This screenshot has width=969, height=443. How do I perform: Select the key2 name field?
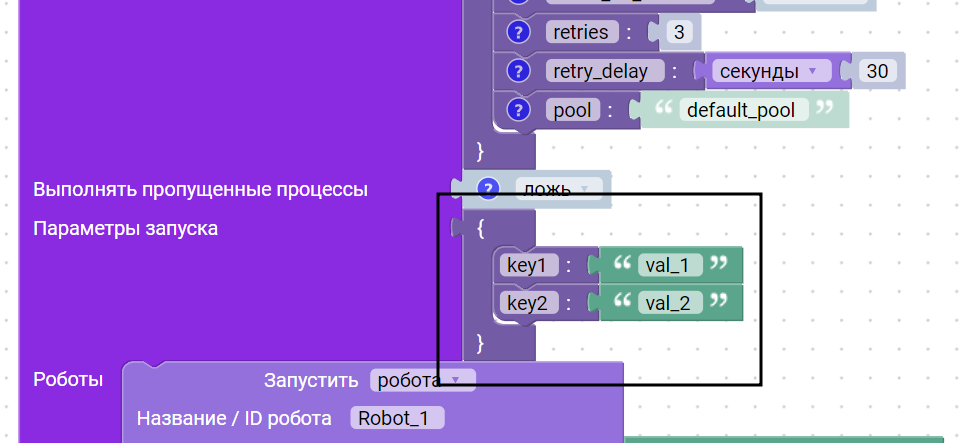point(528,303)
